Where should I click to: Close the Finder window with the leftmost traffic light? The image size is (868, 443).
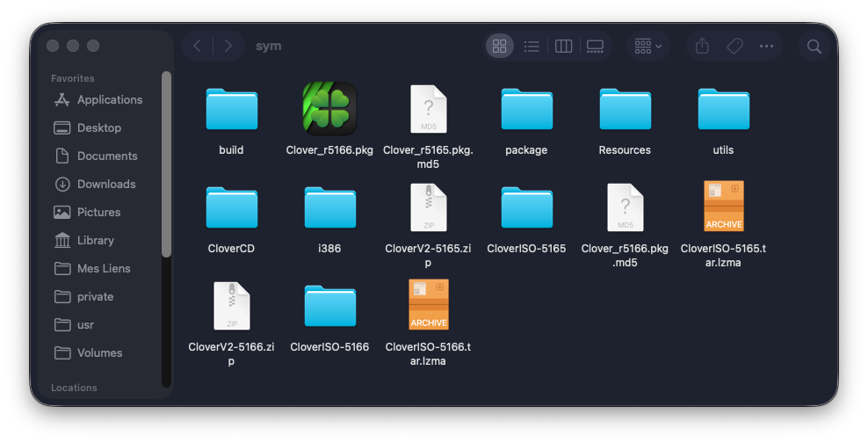coord(53,46)
